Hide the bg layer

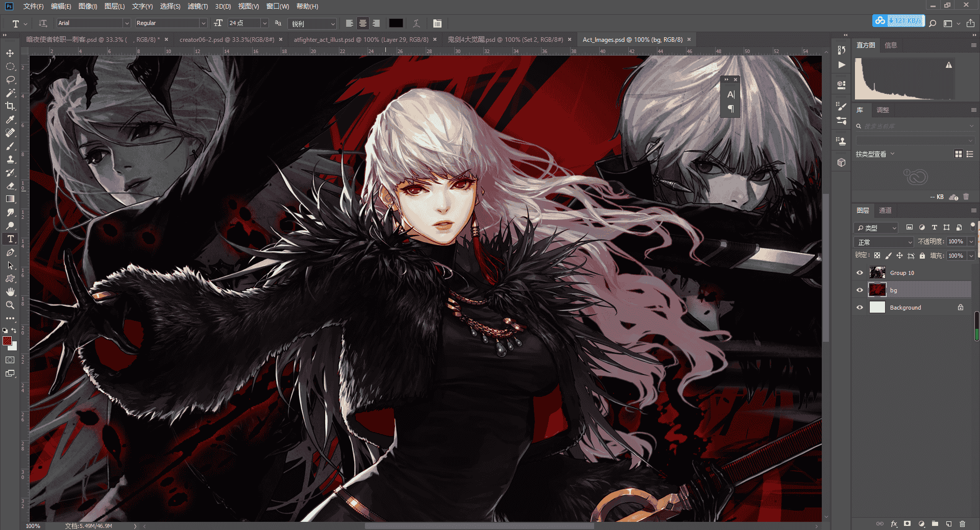click(860, 290)
